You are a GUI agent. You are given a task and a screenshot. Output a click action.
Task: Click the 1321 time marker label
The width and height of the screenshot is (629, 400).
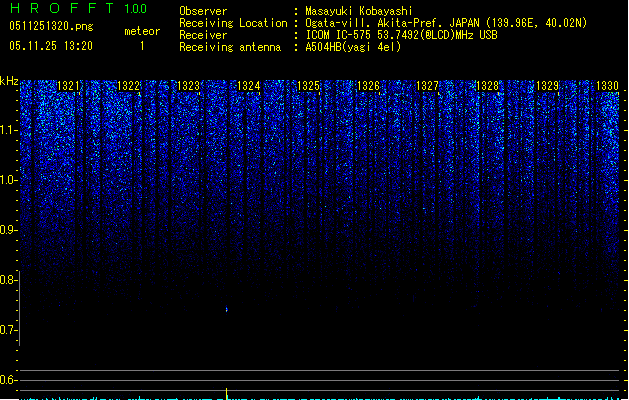pyautogui.click(x=69, y=86)
